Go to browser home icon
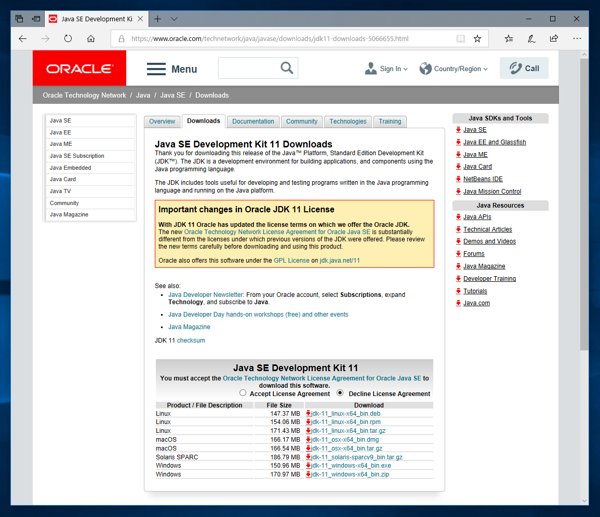The image size is (600, 517). (x=91, y=39)
